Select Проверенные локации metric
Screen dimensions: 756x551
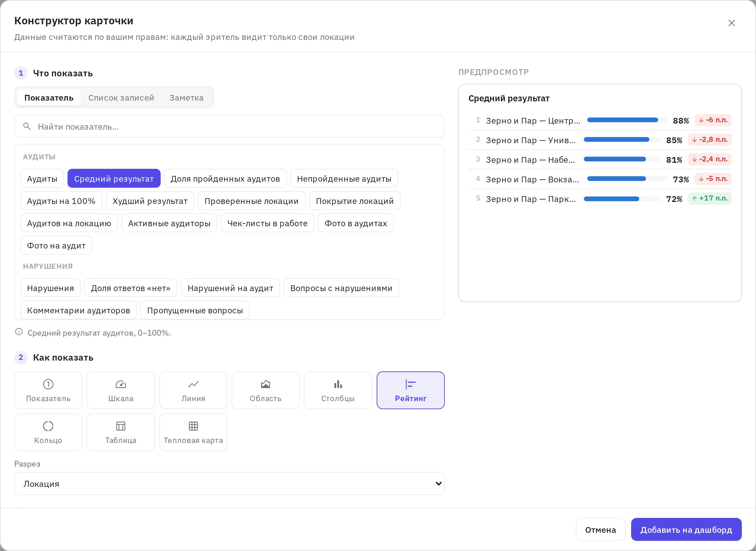point(252,201)
